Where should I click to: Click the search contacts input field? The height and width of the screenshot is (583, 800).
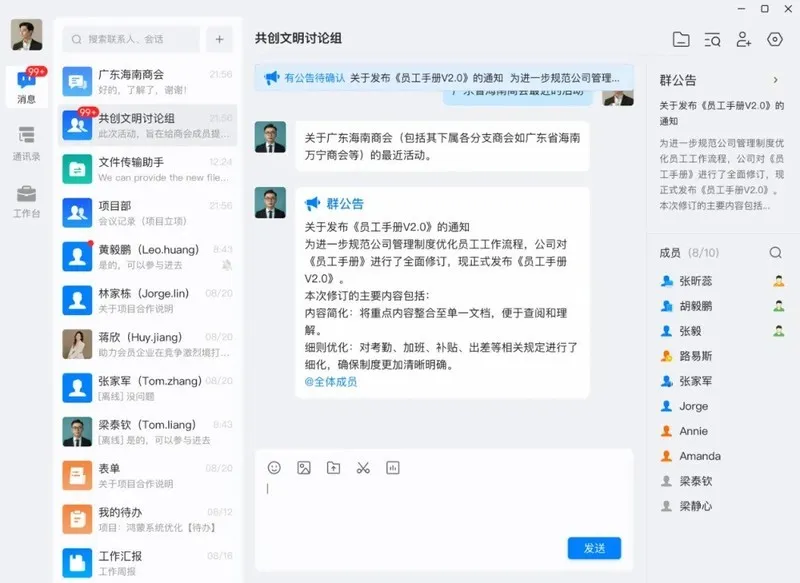(x=132, y=39)
